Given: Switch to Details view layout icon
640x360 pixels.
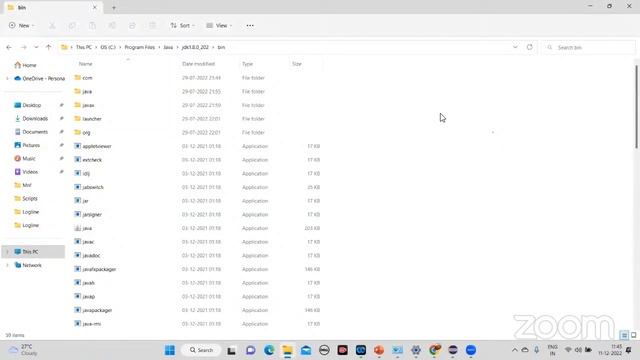Looking at the screenshot, I should click(x=624, y=335).
